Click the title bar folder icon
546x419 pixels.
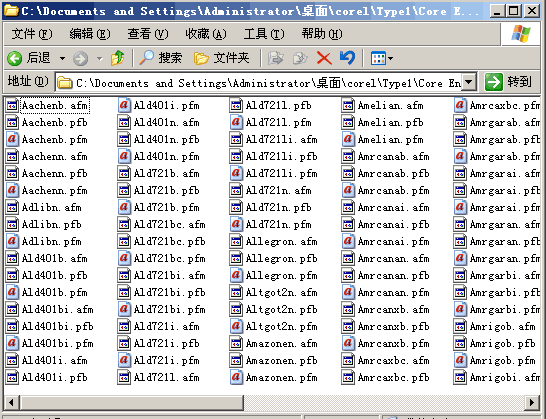point(11,11)
